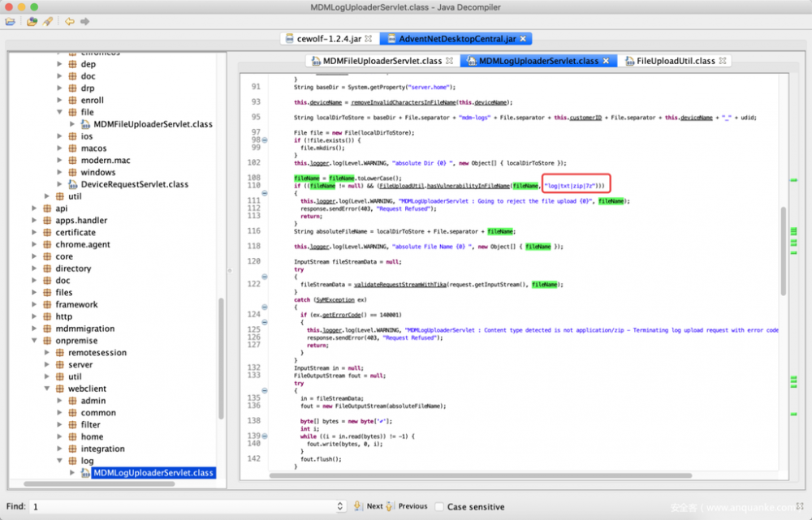
Task: Click the Back navigation arrow icon
Action: (x=69, y=21)
